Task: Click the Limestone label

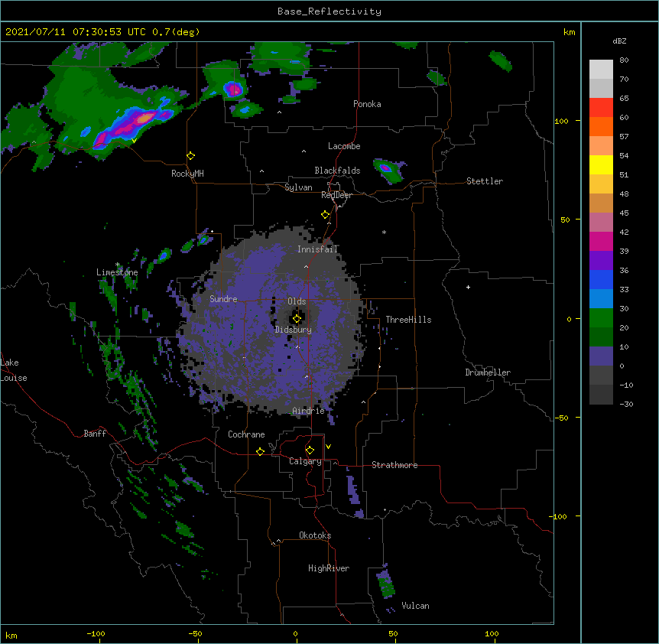Action: pos(117,272)
